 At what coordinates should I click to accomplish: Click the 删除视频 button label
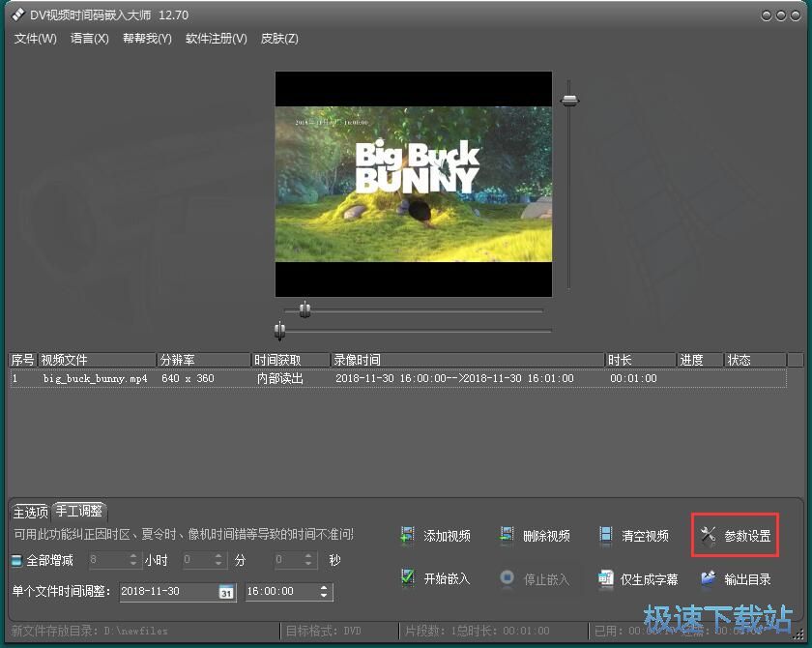tap(546, 536)
